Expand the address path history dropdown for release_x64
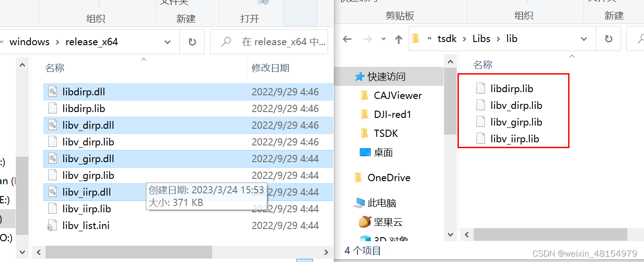 coord(168,42)
